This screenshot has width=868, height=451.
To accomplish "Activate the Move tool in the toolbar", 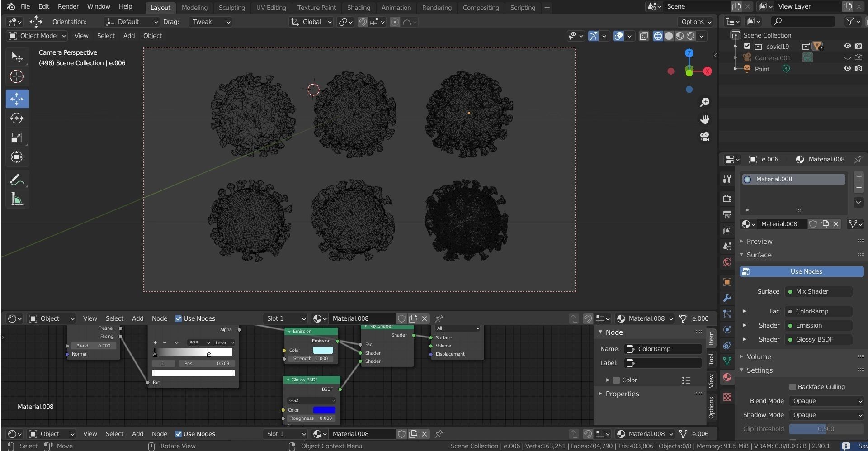I will click(x=17, y=99).
